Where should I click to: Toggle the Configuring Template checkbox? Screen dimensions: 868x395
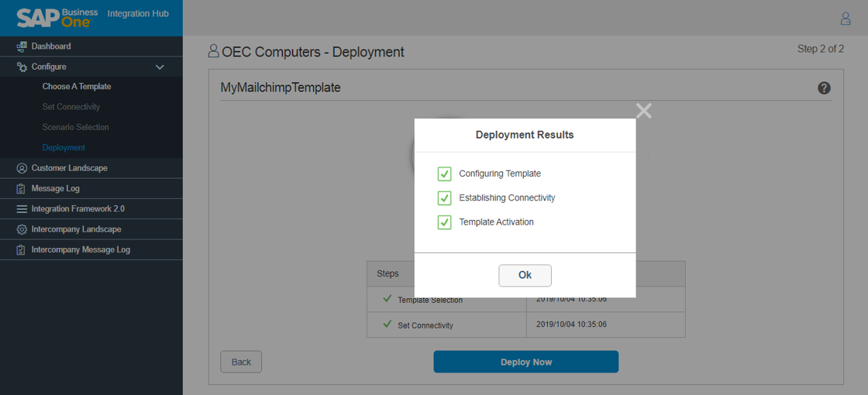444,173
